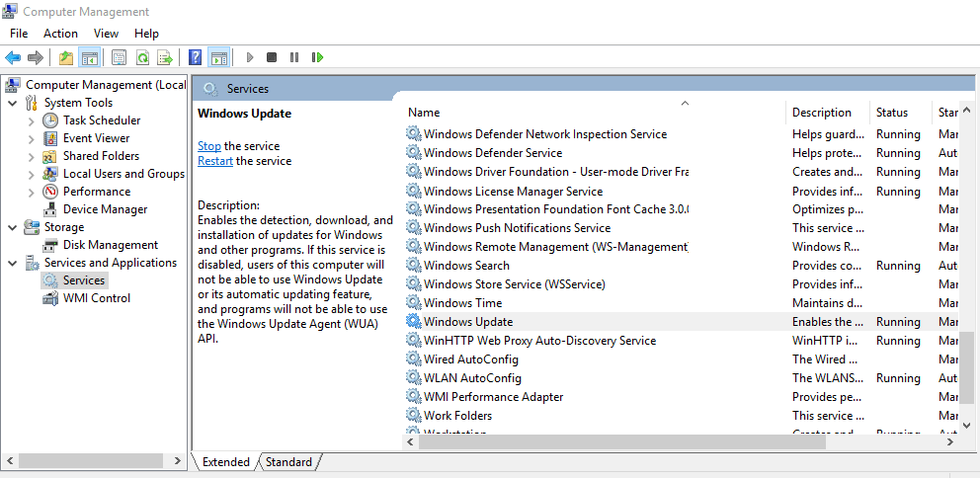Click the Performance icon in tree
980x478 pixels.
pos(50,192)
